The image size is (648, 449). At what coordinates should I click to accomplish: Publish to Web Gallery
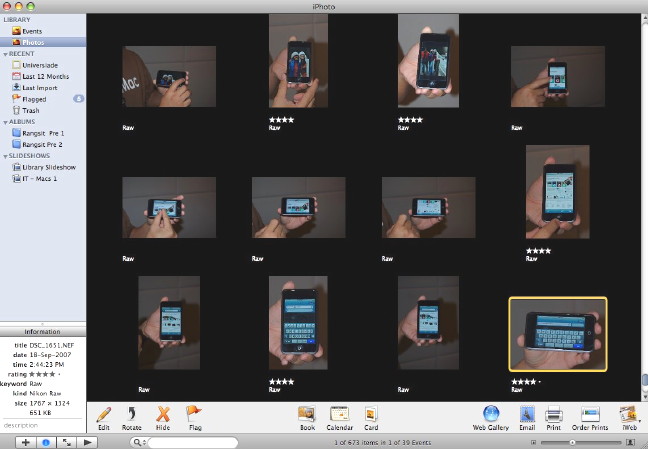tap(491, 418)
